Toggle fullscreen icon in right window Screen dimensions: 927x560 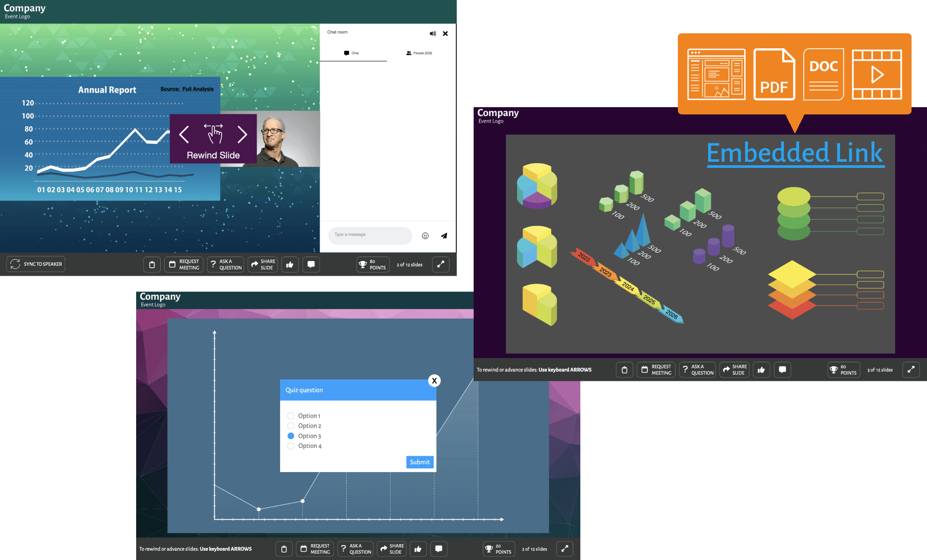point(911,370)
